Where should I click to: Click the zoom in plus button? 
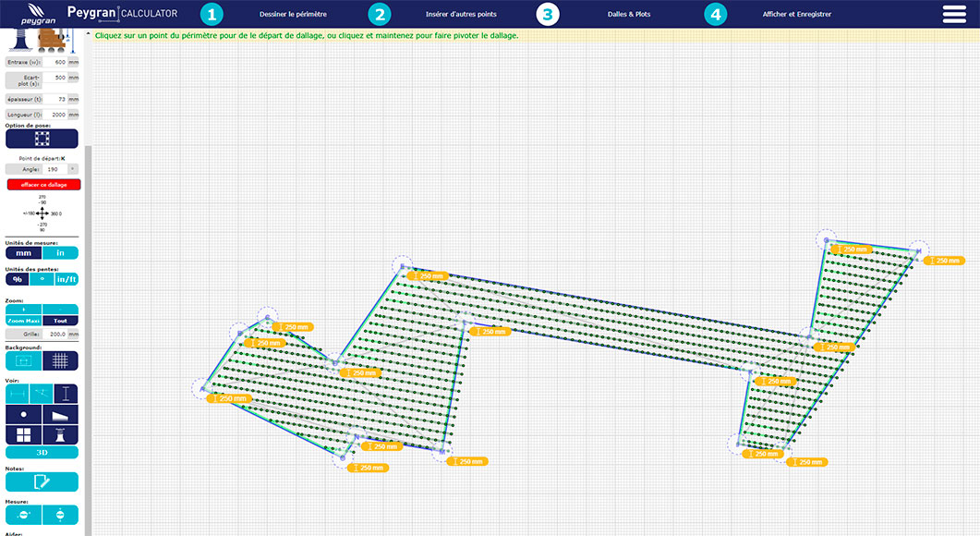(24, 310)
